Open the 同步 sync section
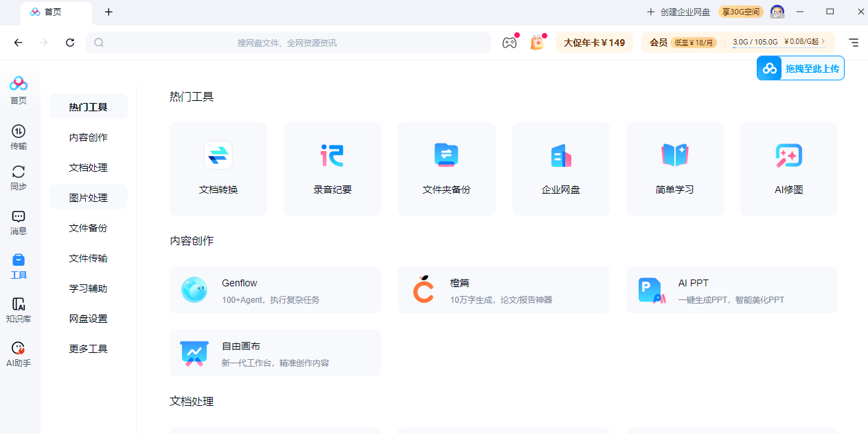The height and width of the screenshot is (434, 868). pos(19,178)
